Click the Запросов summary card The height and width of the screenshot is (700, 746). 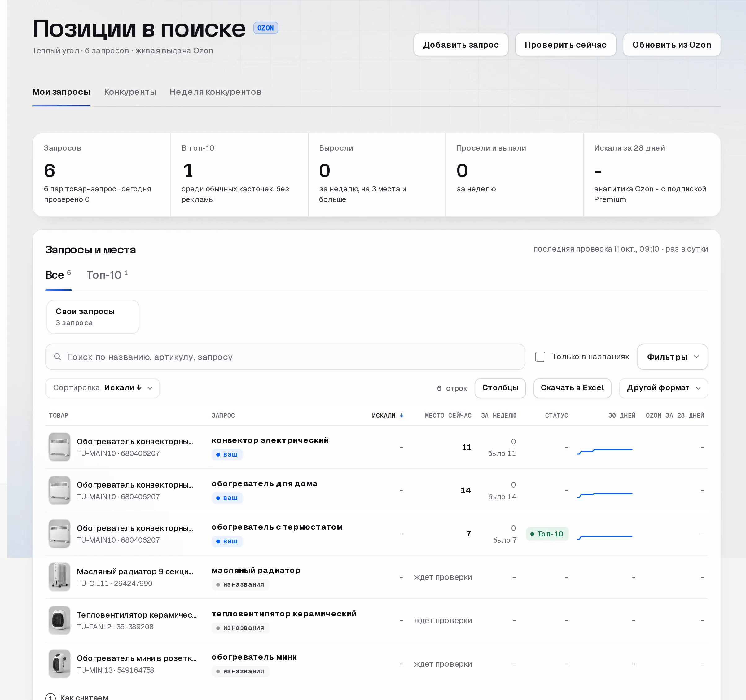pos(102,174)
